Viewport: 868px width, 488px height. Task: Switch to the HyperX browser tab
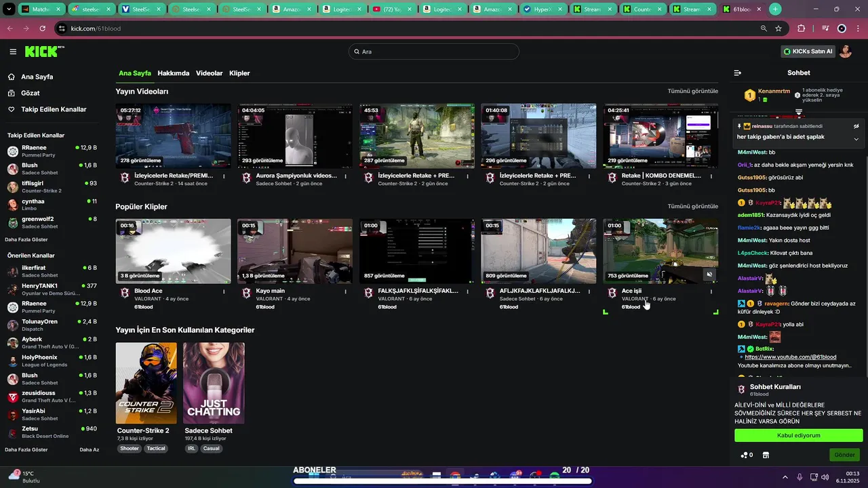click(x=542, y=9)
